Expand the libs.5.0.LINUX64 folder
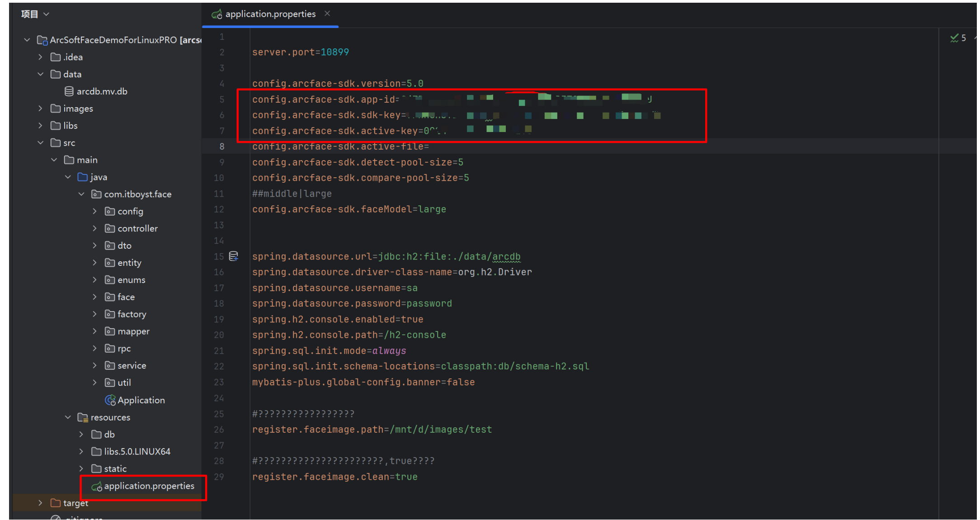This screenshot has width=980, height=520. pos(81,452)
